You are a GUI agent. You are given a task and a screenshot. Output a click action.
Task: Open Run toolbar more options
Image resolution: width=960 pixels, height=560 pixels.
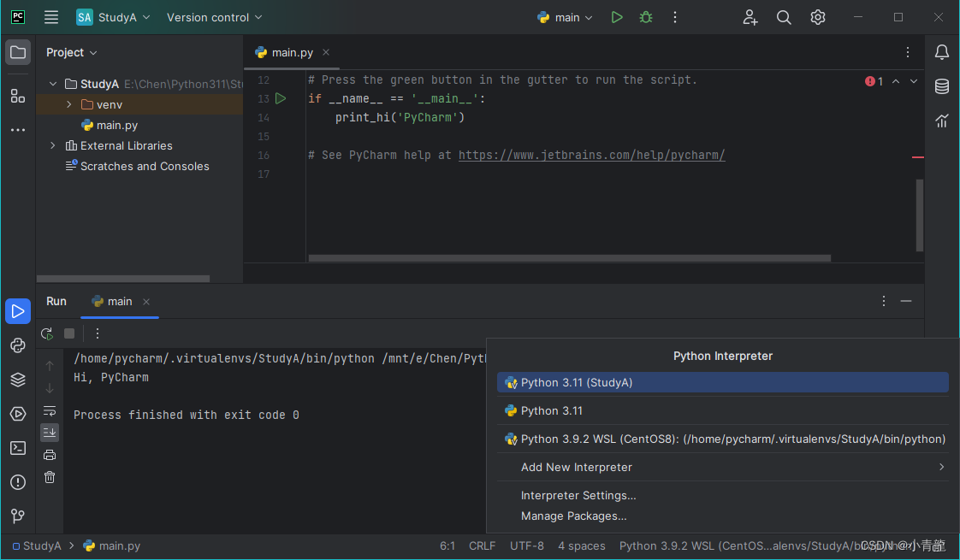pyautogui.click(x=98, y=333)
